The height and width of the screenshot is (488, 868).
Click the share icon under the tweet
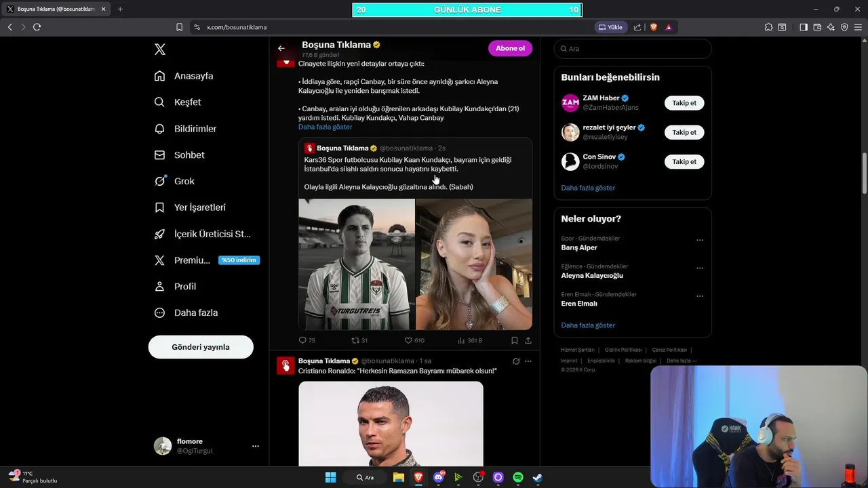tap(528, 340)
